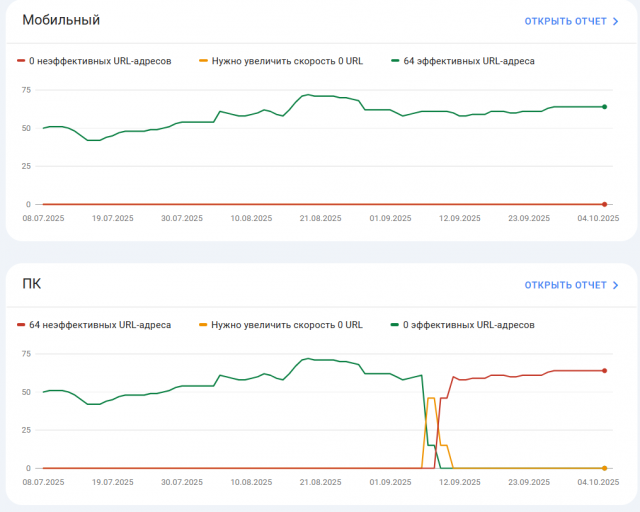Click the Мобильный card heading
Viewport: 640px width, 512px height.
61,20
